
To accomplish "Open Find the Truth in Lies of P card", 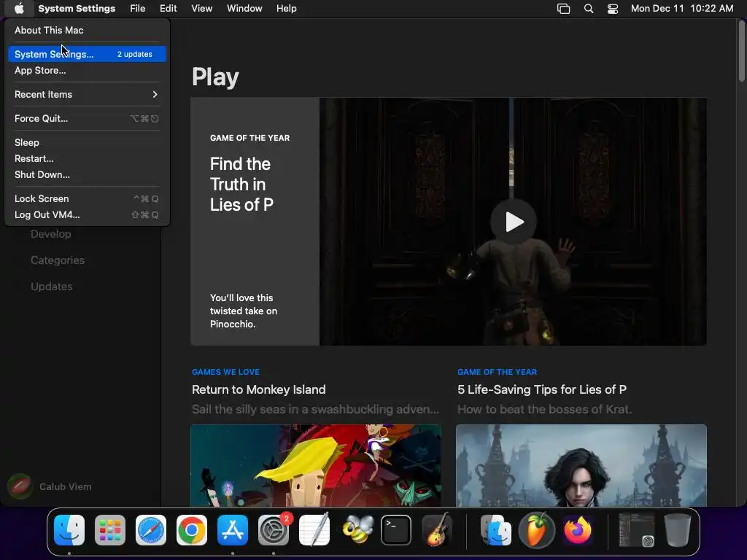I will coord(255,222).
